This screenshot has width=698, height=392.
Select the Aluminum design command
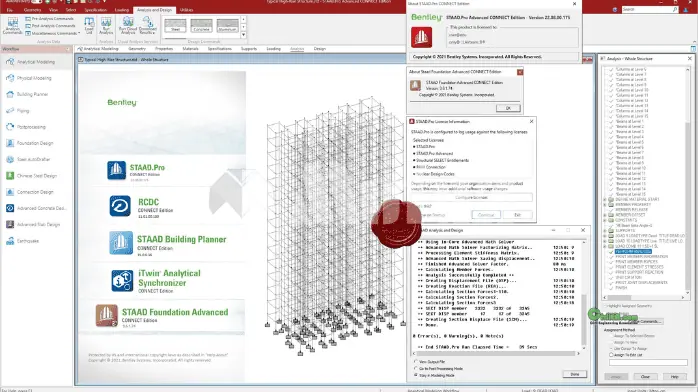click(227, 25)
